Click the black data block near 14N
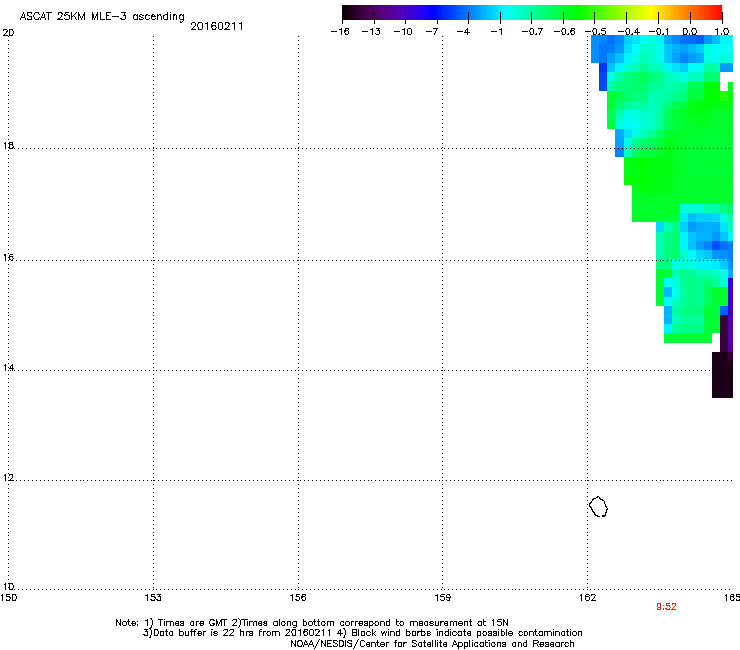Viewport: 740px width, 650px height. tap(722, 375)
